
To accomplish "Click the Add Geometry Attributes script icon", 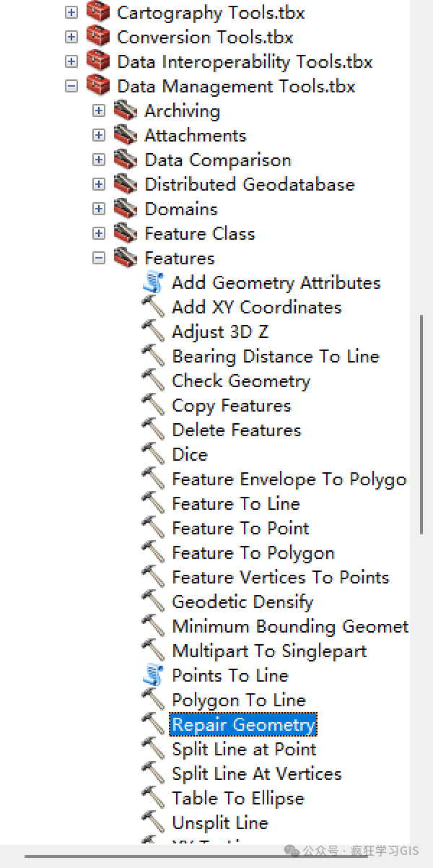I will 153,282.
